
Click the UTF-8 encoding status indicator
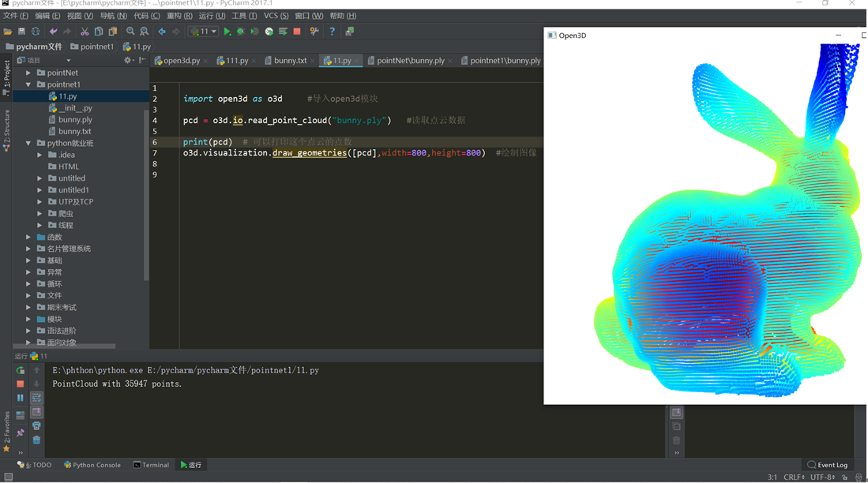click(x=823, y=477)
